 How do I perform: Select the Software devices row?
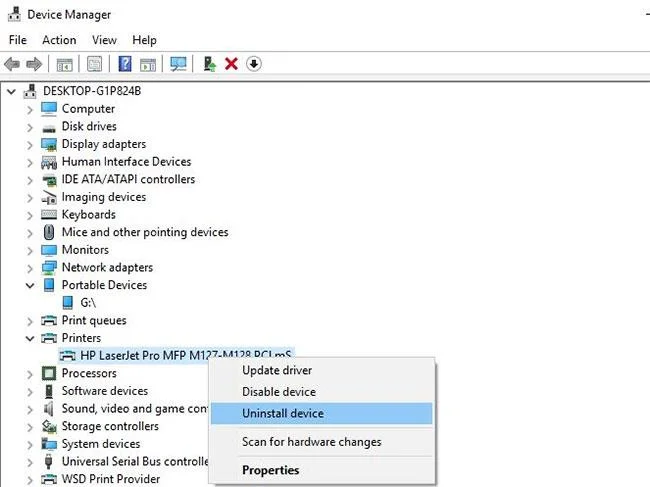(x=104, y=391)
